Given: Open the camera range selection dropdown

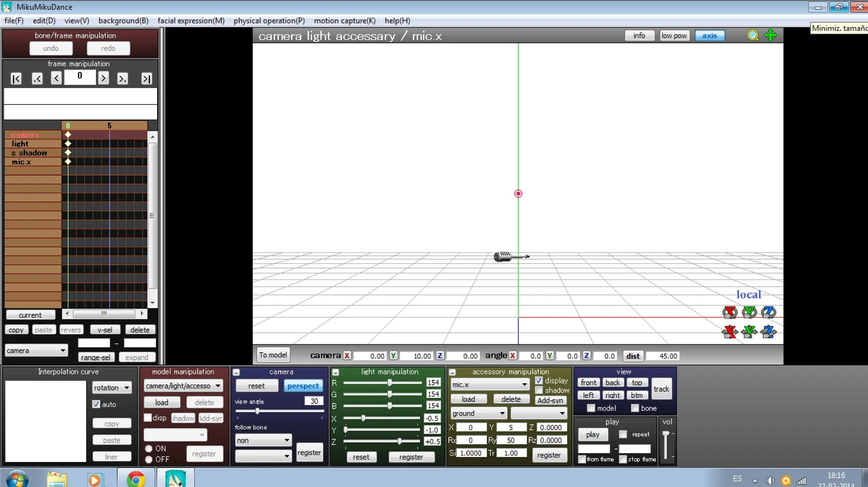Looking at the screenshot, I should click(36, 351).
